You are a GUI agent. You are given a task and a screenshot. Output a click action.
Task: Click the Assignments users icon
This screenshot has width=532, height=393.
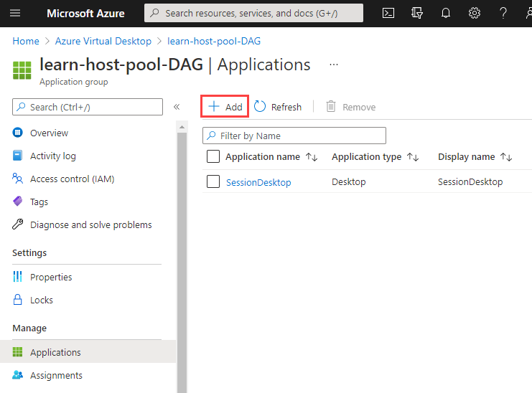point(18,374)
